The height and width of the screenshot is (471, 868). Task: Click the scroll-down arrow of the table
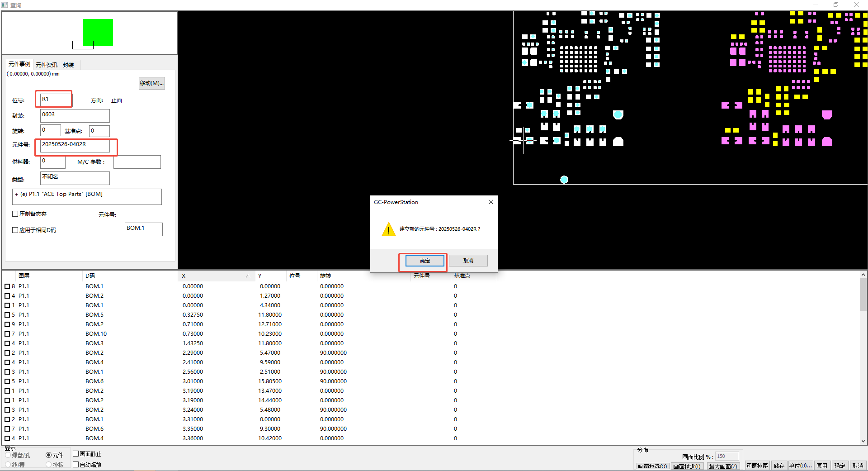[x=863, y=441]
